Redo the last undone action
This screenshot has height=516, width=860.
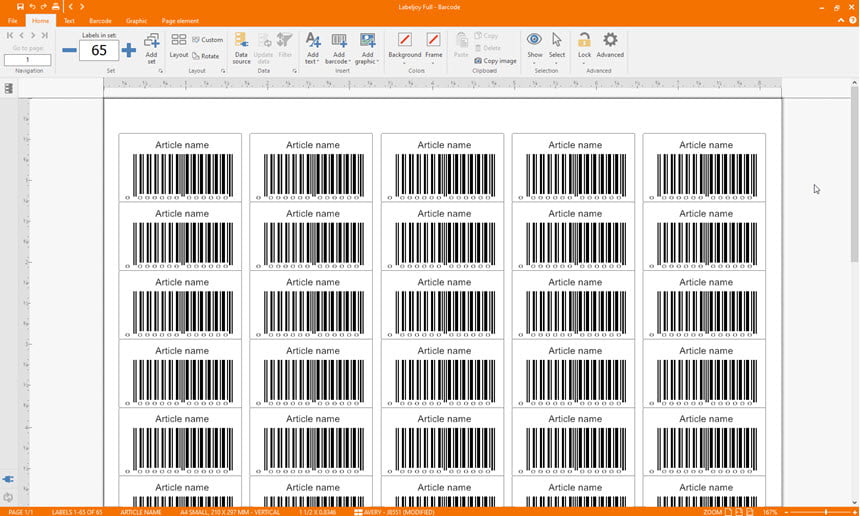[43, 7]
